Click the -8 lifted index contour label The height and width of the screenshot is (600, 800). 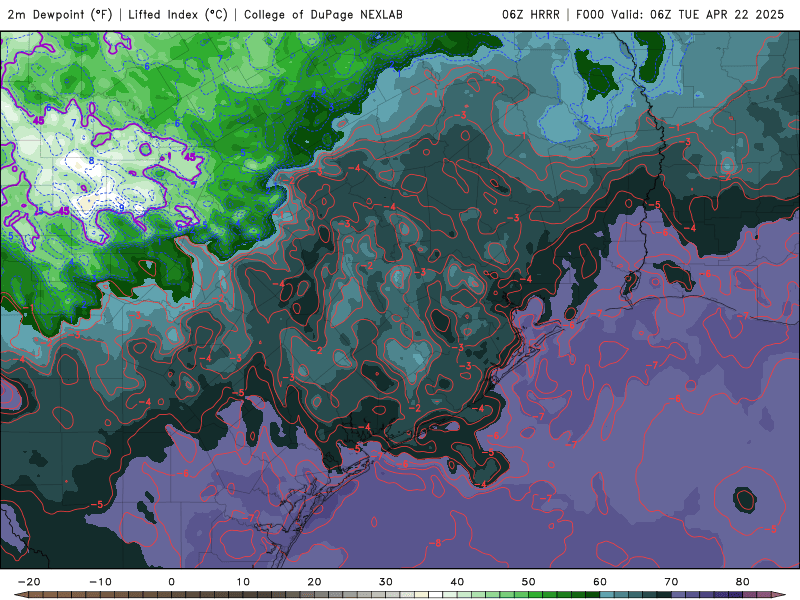pos(435,543)
